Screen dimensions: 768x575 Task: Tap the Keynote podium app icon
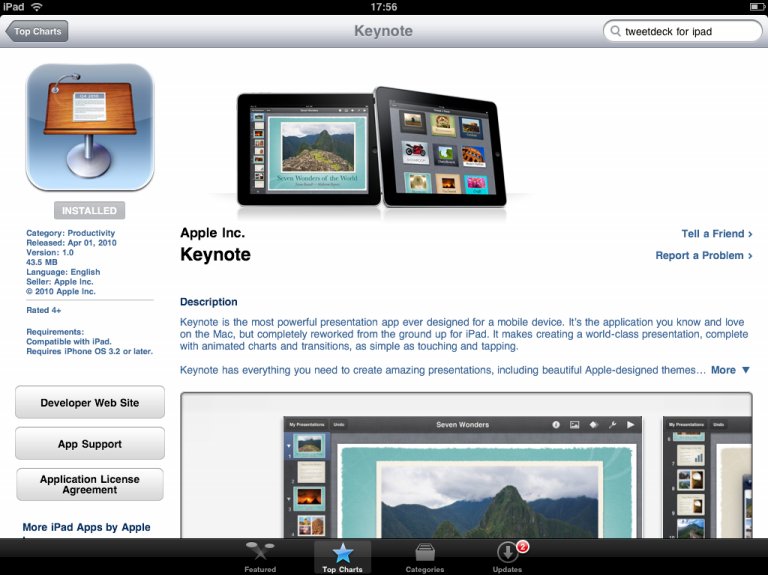tap(90, 128)
